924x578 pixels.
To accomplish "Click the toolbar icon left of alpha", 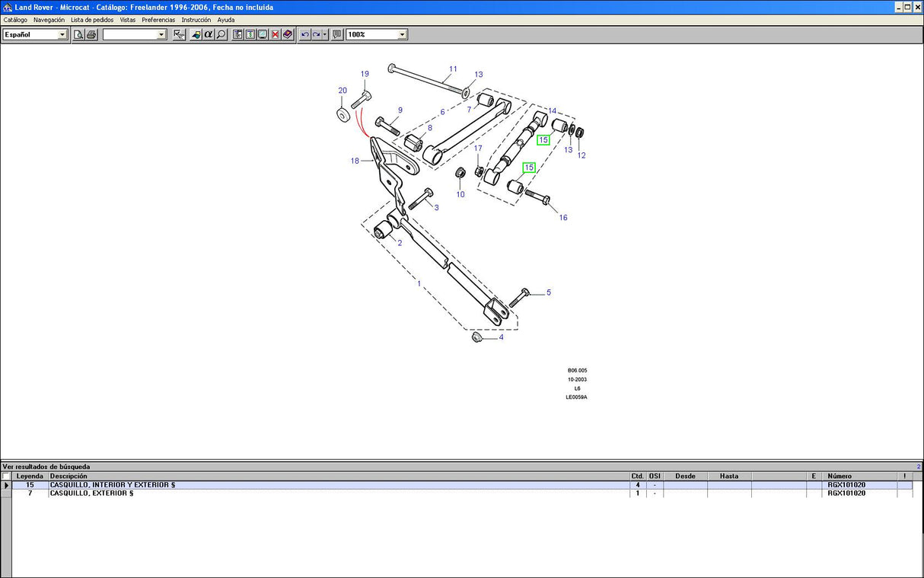I will click(196, 34).
